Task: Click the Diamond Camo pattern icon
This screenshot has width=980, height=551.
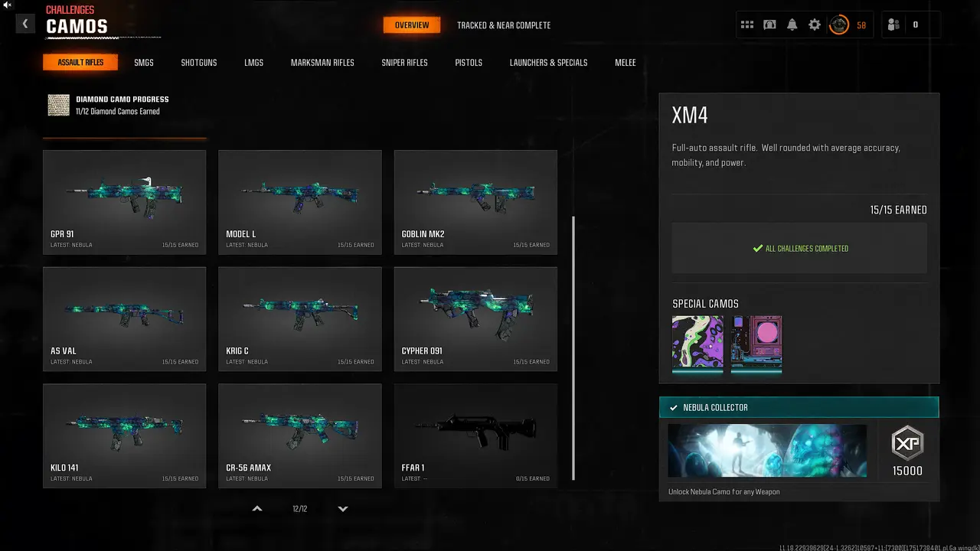Action: (59, 105)
